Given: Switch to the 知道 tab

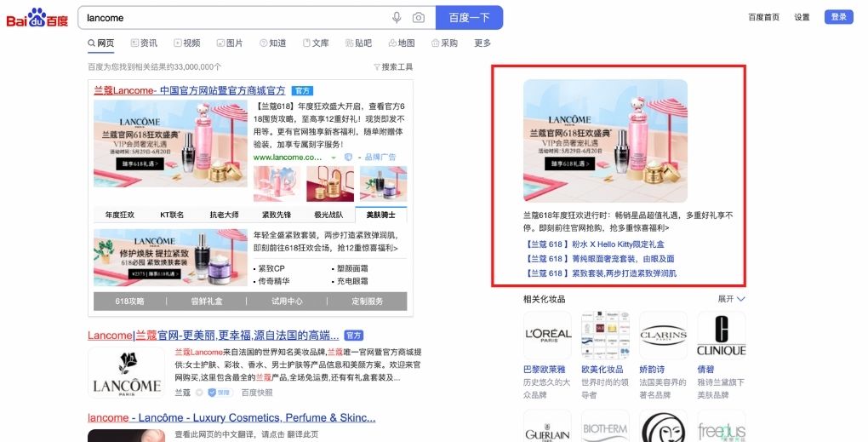Looking at the screenshot, I should (273, 43).
